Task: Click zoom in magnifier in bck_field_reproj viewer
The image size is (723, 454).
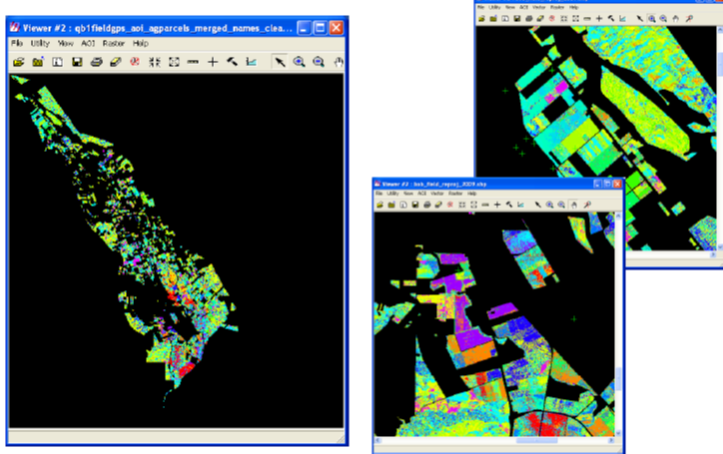Action: point(550,204)
